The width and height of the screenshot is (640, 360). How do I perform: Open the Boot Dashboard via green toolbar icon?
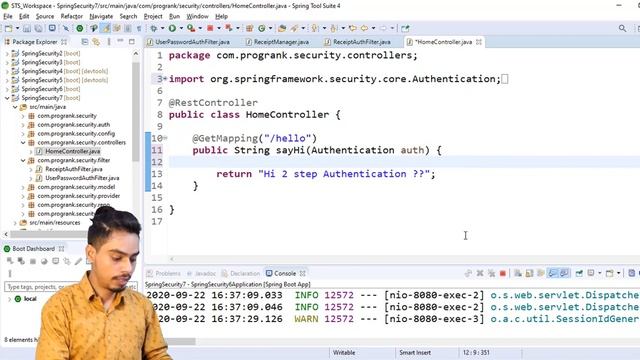click(x=80, y=28)
